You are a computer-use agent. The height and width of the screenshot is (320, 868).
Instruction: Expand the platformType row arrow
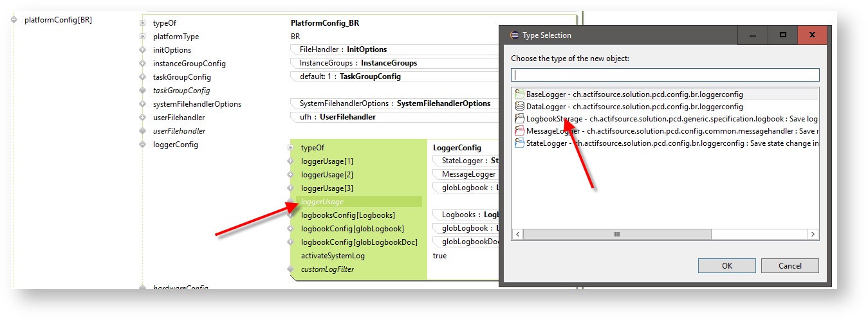tap(143, 37)
